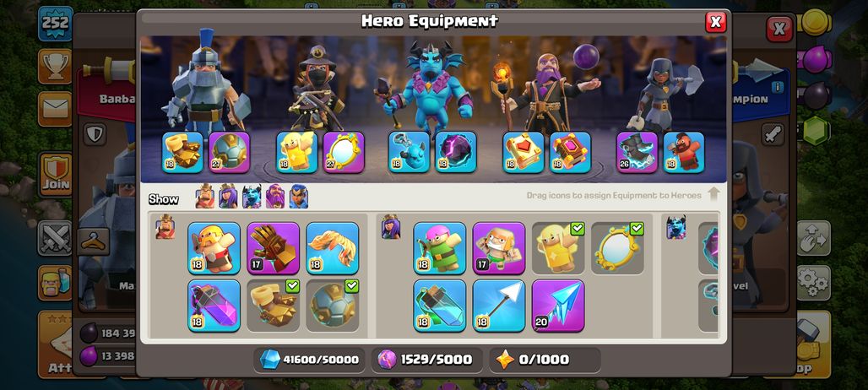
Task: Show Grand Warden equipment filter
Action: 275,197
